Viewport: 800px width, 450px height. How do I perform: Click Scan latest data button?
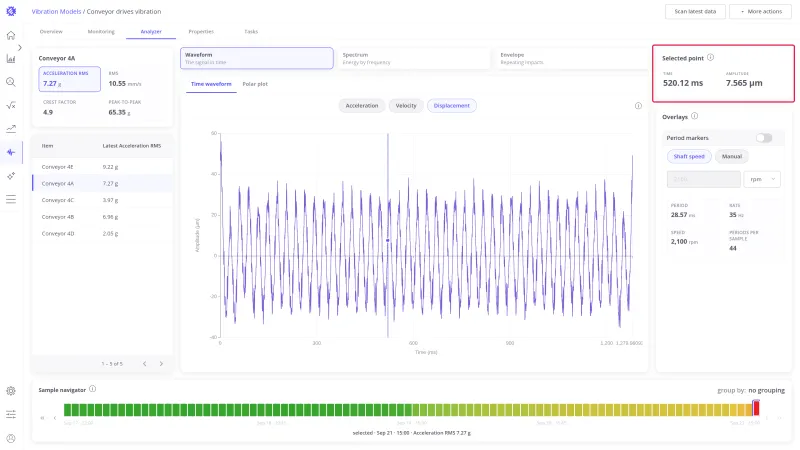coord(695,11)
